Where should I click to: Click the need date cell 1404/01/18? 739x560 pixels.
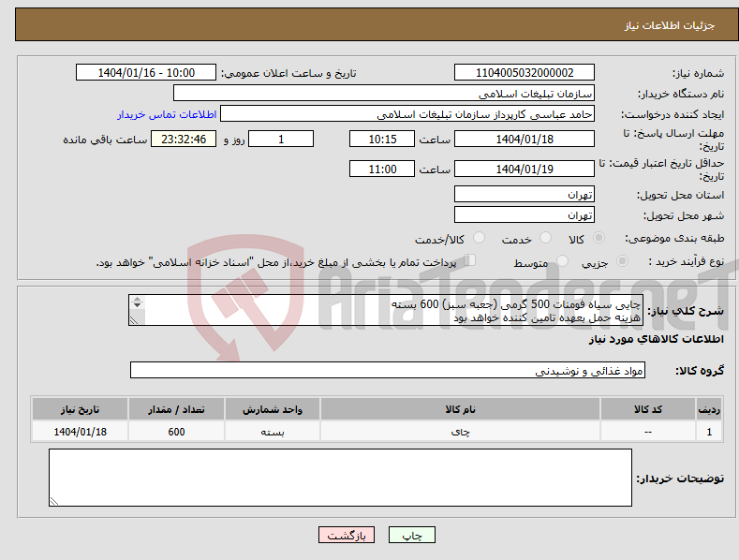pos(81,432)
